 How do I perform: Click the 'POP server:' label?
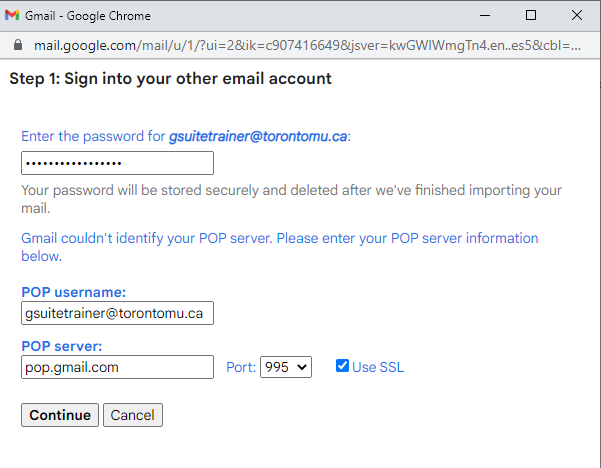click(62, 346)
